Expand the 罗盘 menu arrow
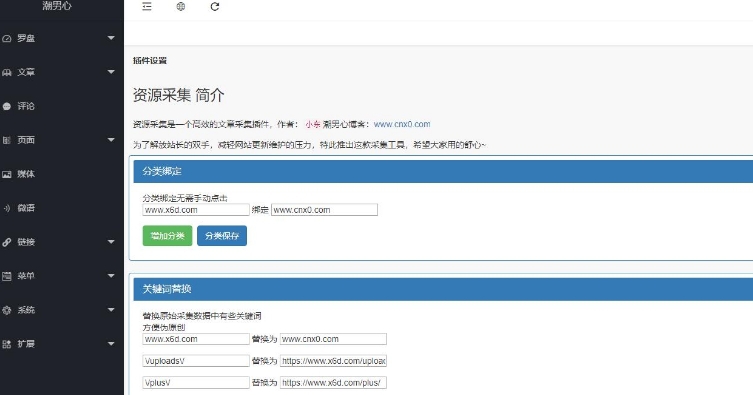This screenshot has width=753, height=395. pos(111,38)
